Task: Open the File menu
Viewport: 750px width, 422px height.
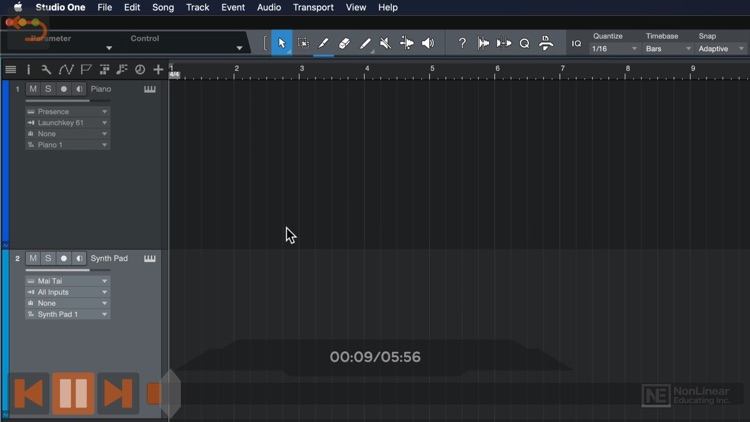Action: point(104,8)
